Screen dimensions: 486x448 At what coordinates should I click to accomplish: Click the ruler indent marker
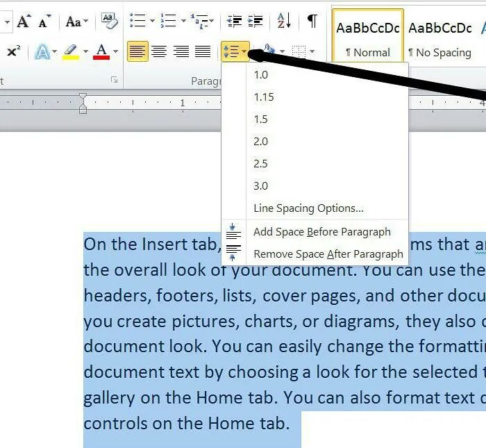(x=83, y=103)
